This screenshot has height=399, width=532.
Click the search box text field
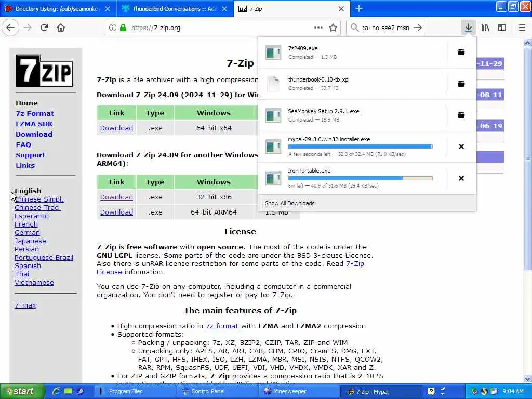point(386,28)
